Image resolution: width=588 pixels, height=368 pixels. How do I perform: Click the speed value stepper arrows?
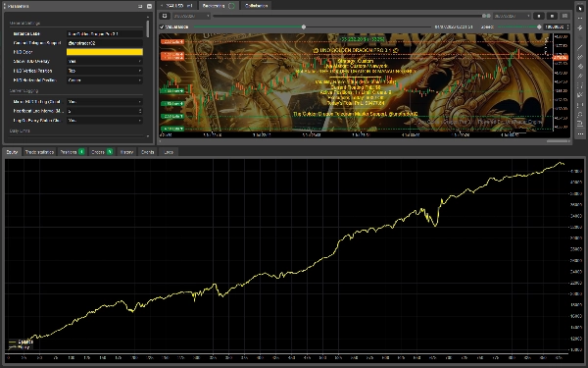coord(567,27)
